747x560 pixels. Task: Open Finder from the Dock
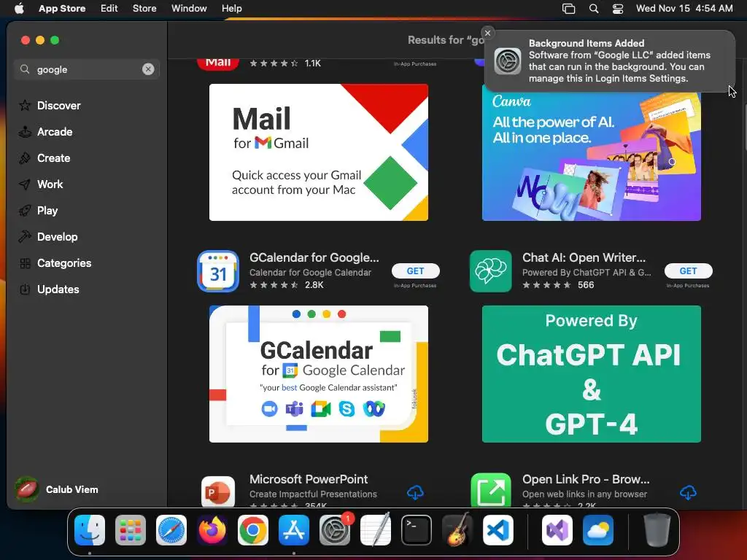tap(90, 530)
